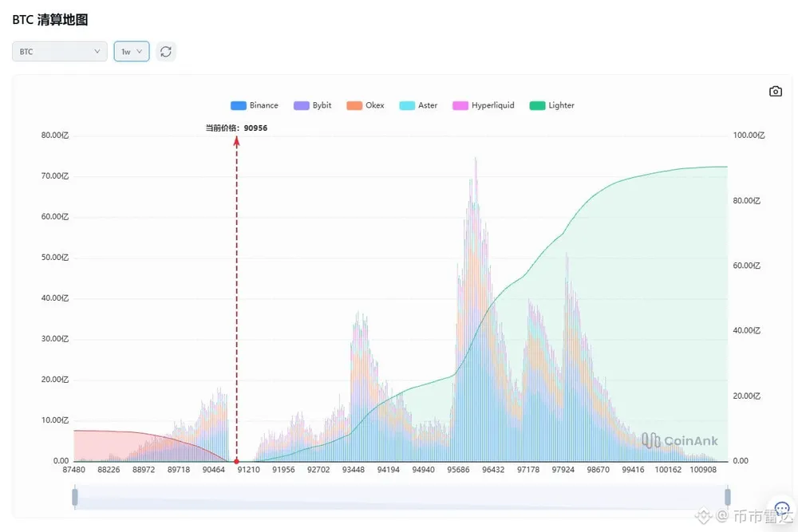Image resolution: width=798 pixels, height=532 pixels.
Task: Click the 95686 x-axis price label
Action: tap(458, 470)
